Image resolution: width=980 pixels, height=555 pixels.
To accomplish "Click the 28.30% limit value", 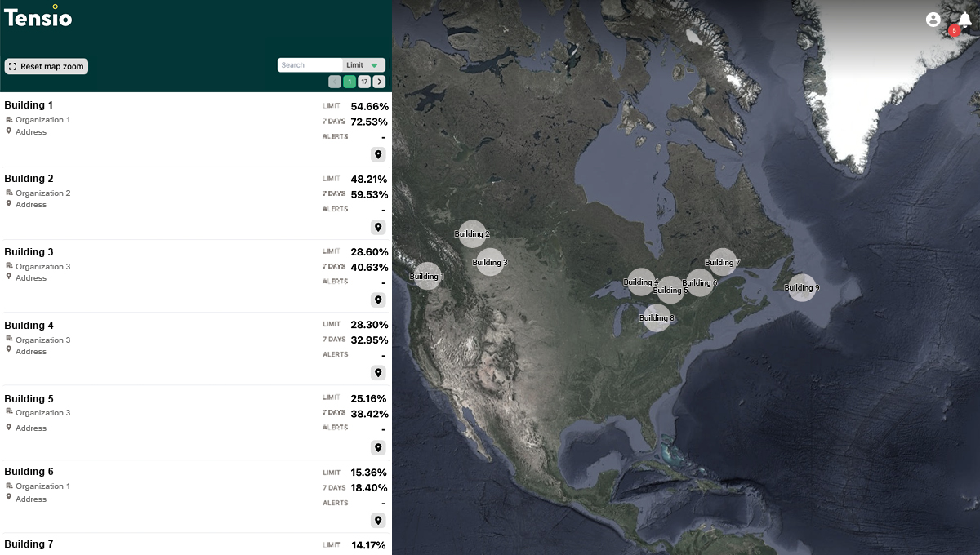I will pos(369,325).
